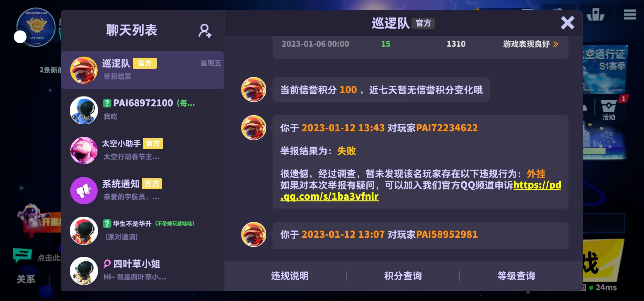
Task: Close the chat window with X
Action: (568, 23)
